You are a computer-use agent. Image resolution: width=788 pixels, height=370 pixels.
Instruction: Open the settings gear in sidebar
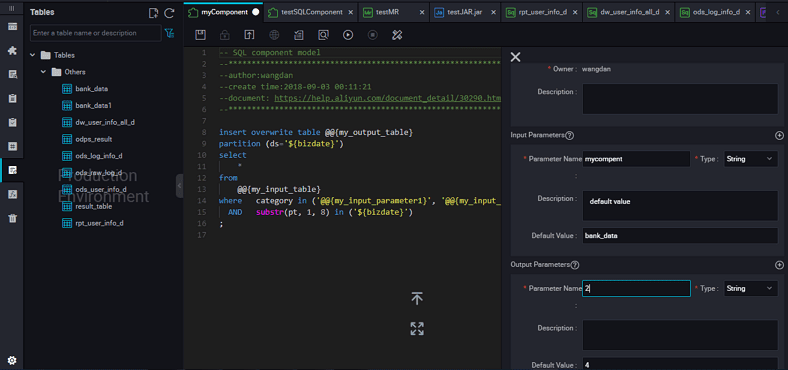pyautogui.click(x=12, y=360)
